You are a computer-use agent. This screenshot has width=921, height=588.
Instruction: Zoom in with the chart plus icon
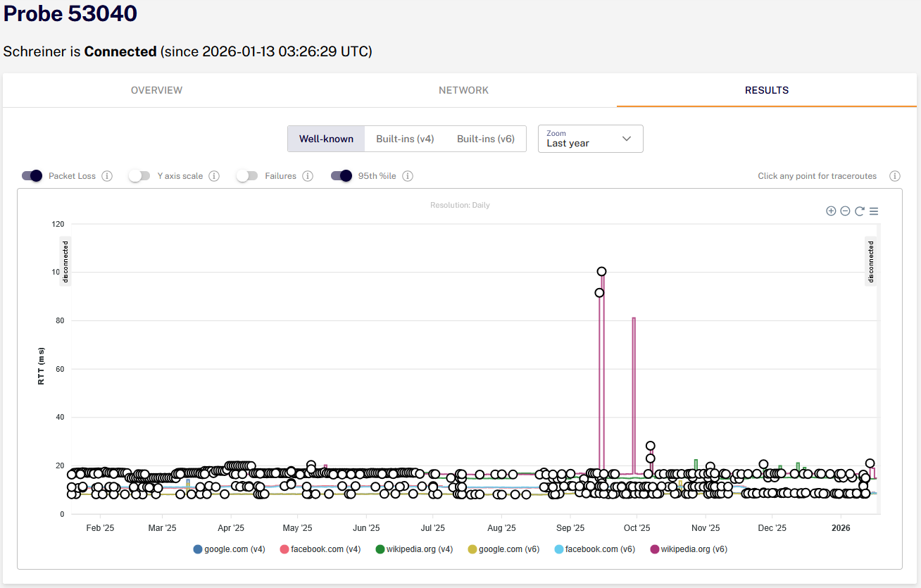(x=831, y=211)
